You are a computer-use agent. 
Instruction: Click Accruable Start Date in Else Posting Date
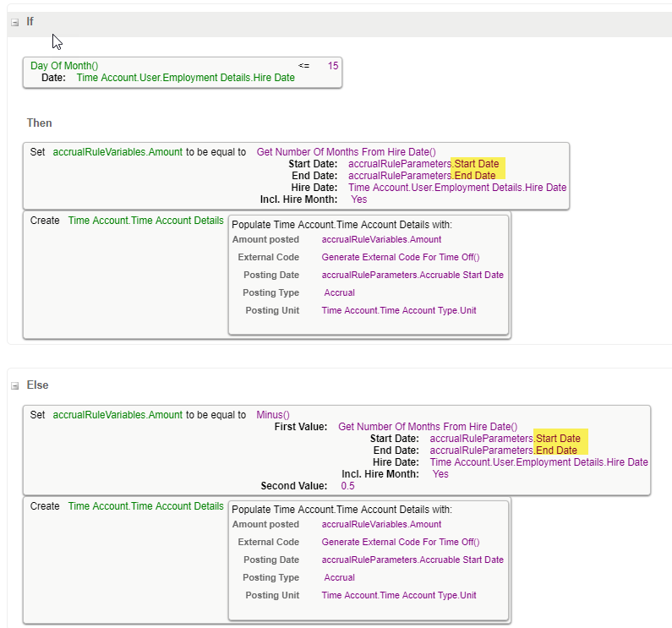tap(462, 560)
